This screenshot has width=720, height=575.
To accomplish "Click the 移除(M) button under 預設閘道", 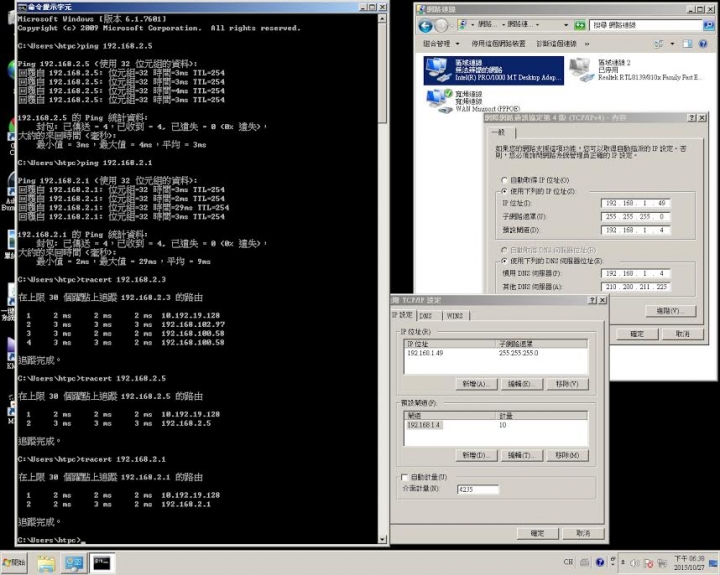I will [x=568, y=456].
